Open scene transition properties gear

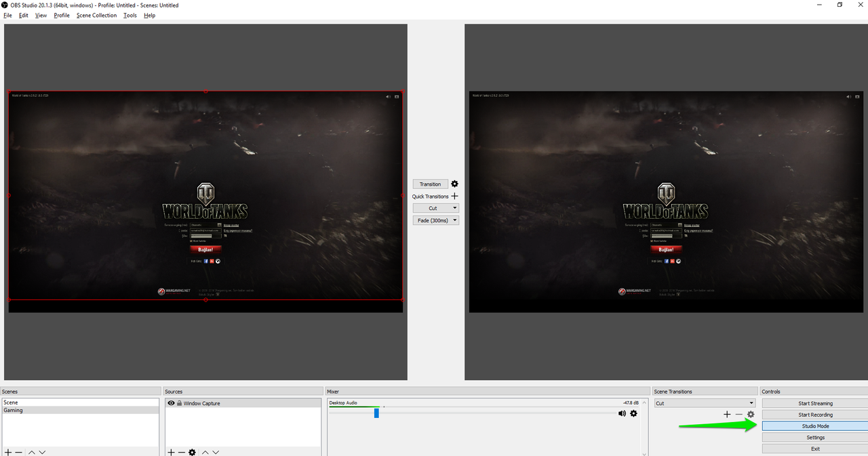[x=751, y=414]
